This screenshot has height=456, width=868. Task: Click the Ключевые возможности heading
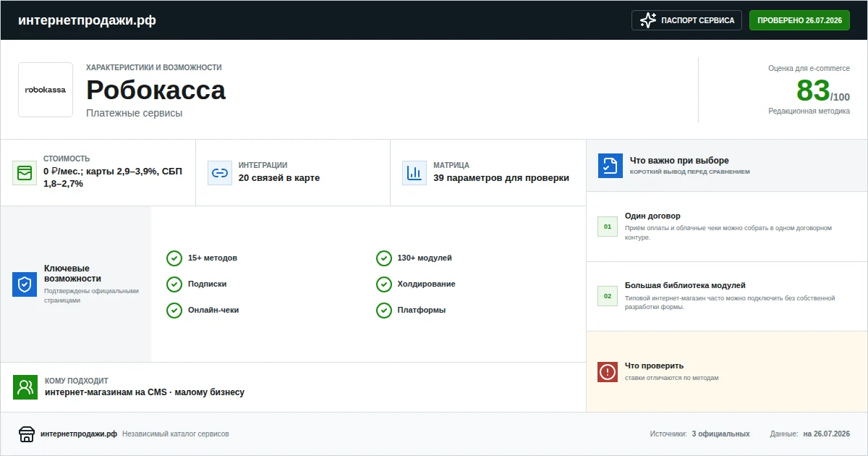(x=72, y=273)
